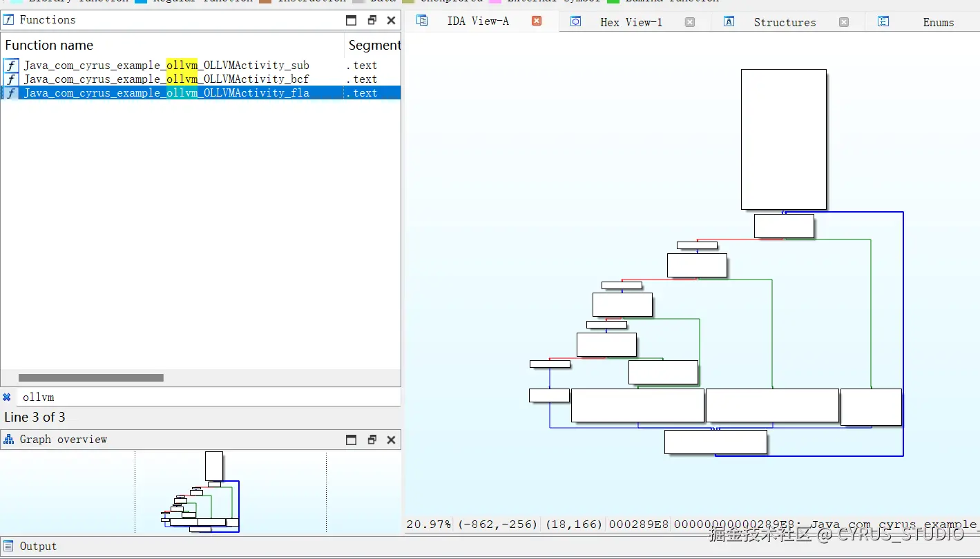Click the Hex View-1 tab icon
The width and height of the screenshot is (980, 559).
coord(575,21)
